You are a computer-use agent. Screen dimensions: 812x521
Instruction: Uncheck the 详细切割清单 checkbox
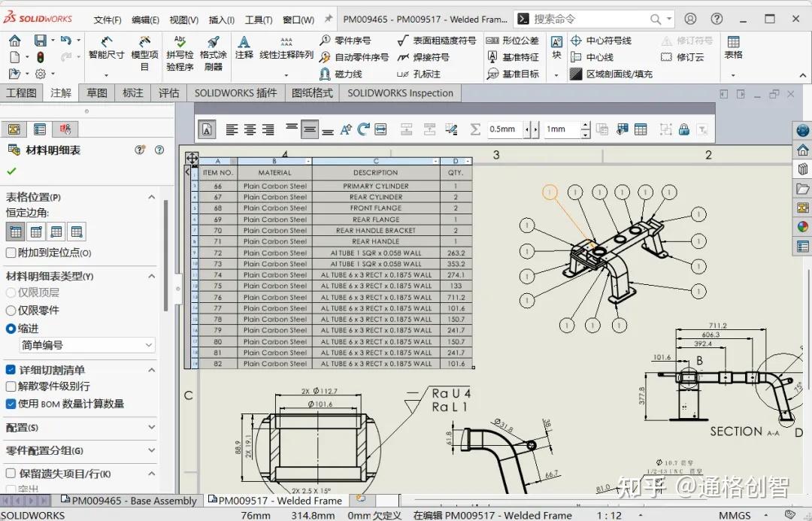click(x=9, y=369)
